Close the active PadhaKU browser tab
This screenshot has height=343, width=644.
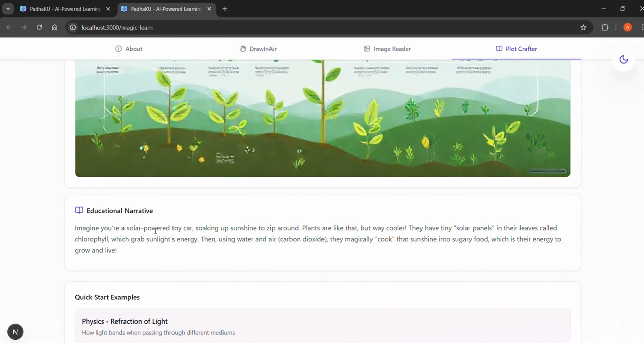point(209,9)
